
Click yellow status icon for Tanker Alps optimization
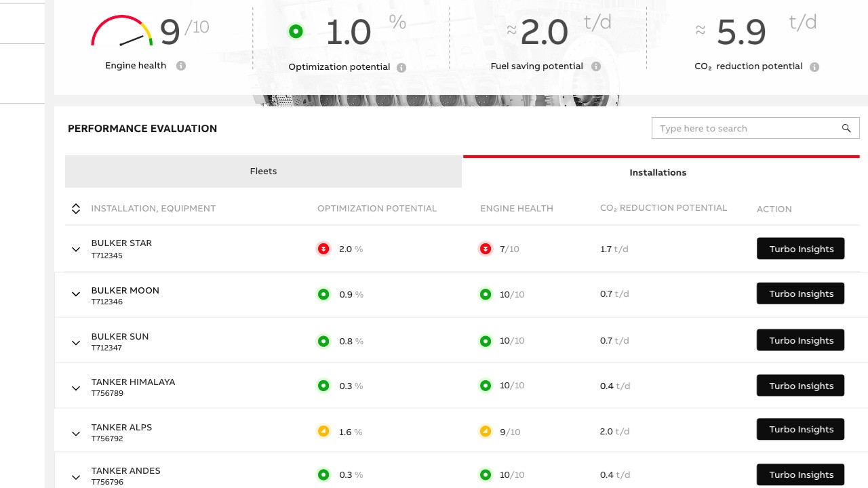tap(323, 432)
